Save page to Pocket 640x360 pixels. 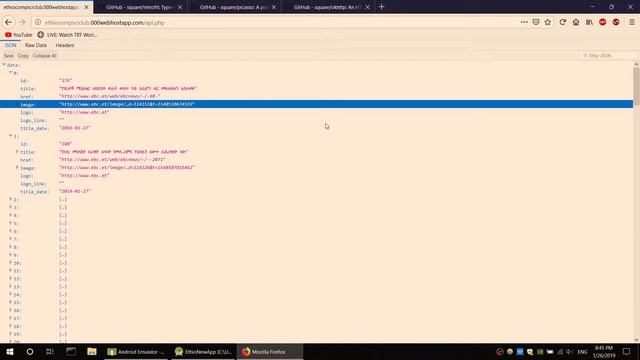pos(536,22)
